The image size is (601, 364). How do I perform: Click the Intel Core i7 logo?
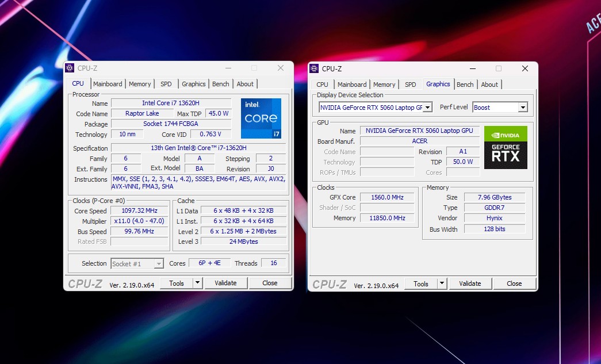[x=261, y=118]
